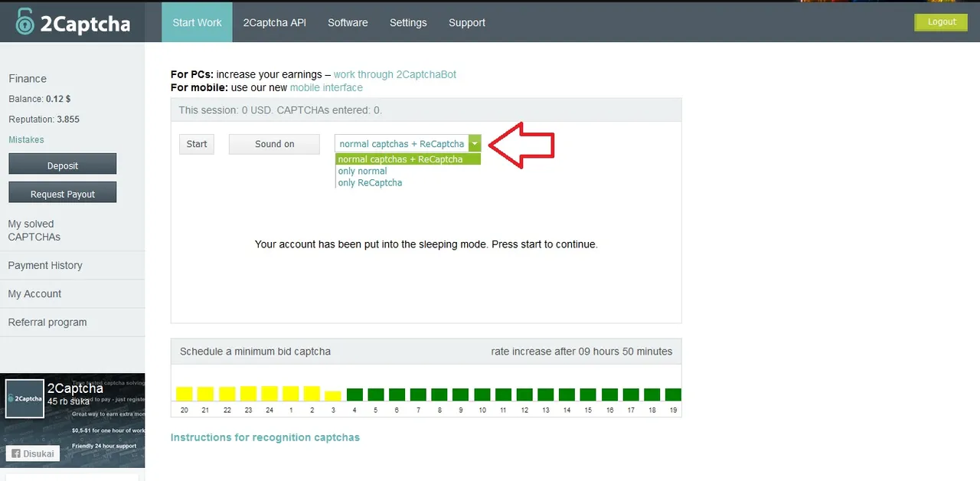The image size is (980, 481).
Task: Click the 2Captcha Facebook page thumbnail
Action: [24, 399]
